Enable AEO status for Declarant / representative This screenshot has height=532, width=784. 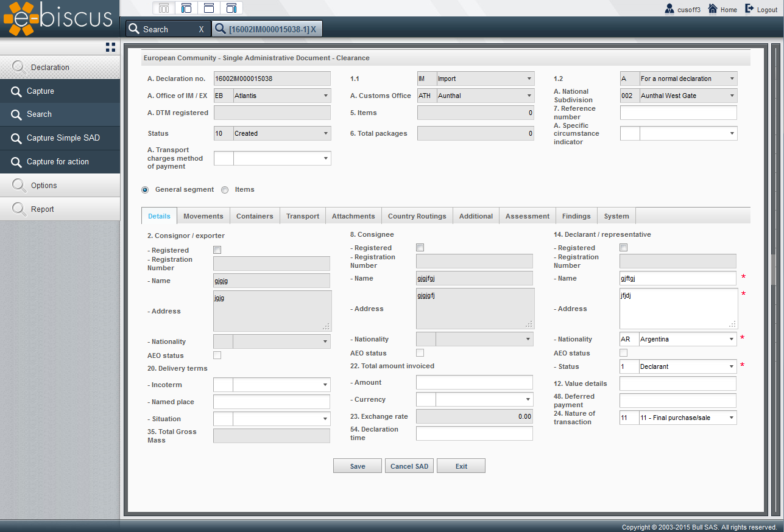[x=623, y=353]
